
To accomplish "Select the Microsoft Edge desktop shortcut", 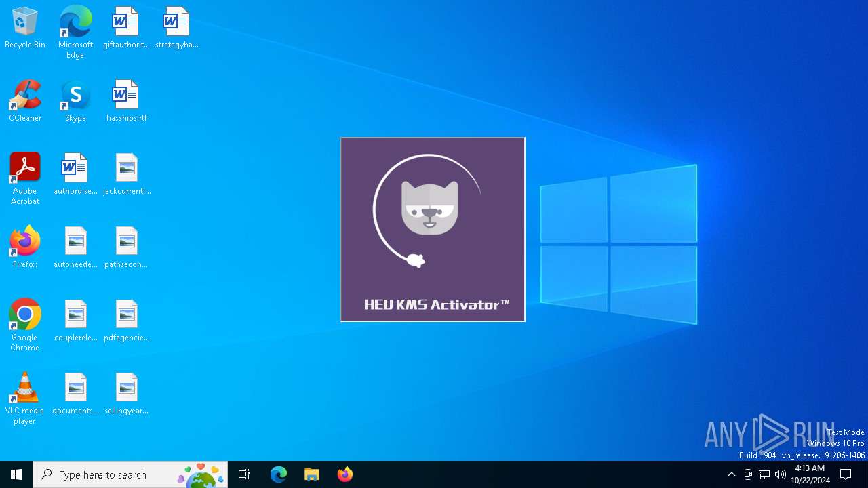I will click(75, 33).
